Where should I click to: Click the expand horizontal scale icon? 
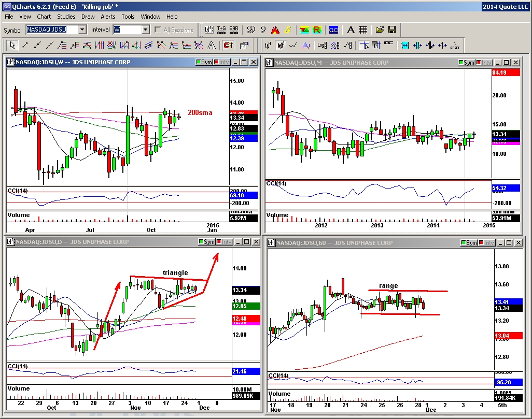(405, 45)
